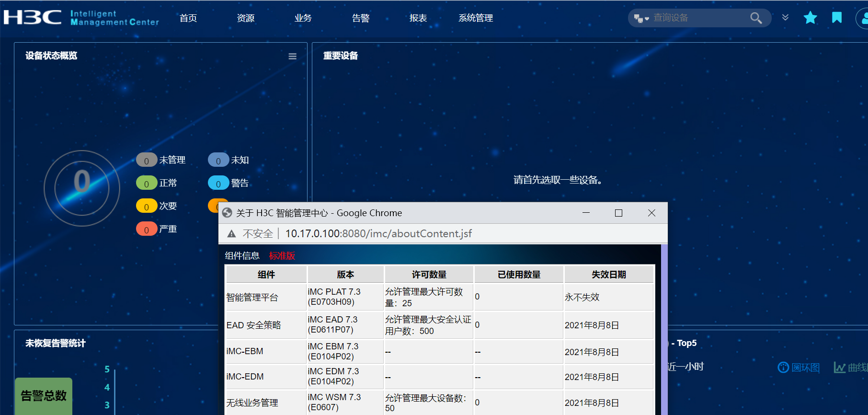Click the red 标准版 label
This screenshot has height=415, width=868.
(282, 256)
